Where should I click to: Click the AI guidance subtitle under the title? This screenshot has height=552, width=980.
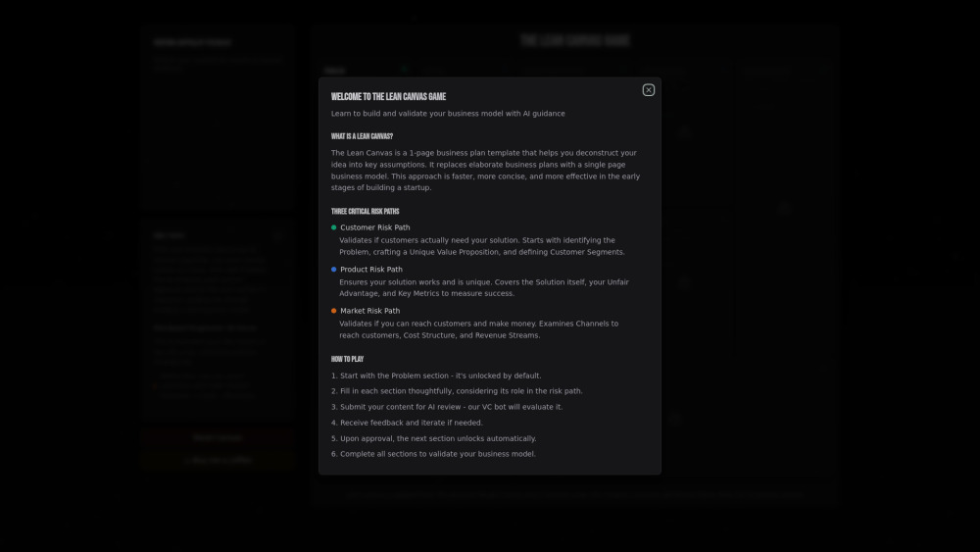[x=448, y=114]
